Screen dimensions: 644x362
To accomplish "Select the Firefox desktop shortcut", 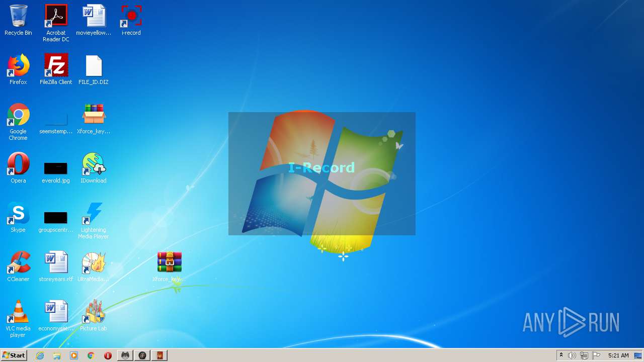I will click(x=18, y=69).
